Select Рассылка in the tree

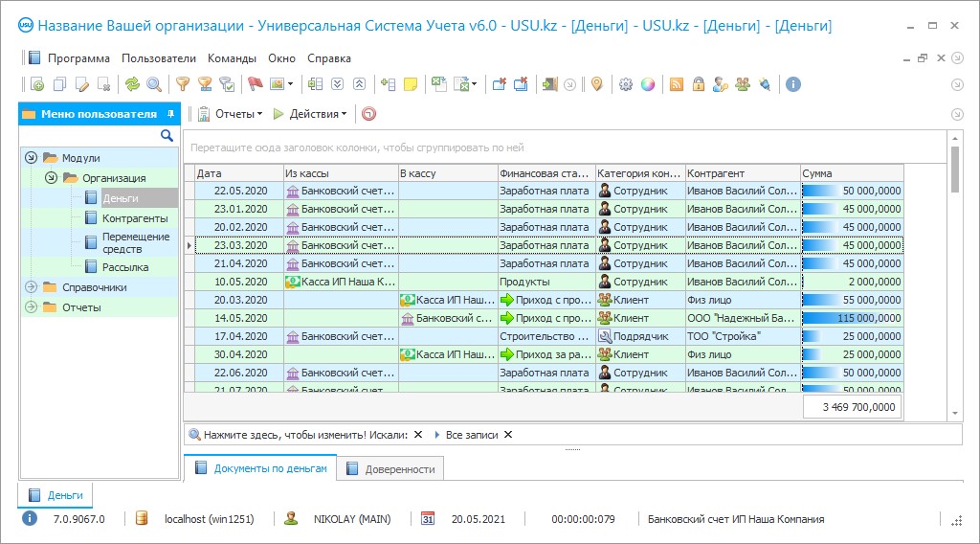pos(125,267)
